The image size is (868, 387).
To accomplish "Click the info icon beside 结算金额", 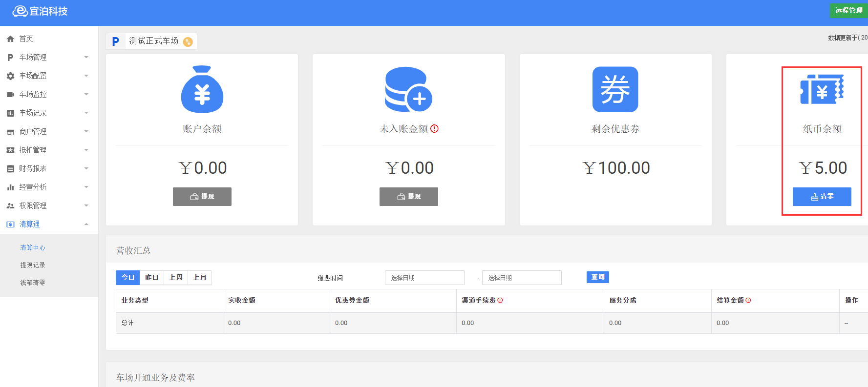I will (748, 300).
